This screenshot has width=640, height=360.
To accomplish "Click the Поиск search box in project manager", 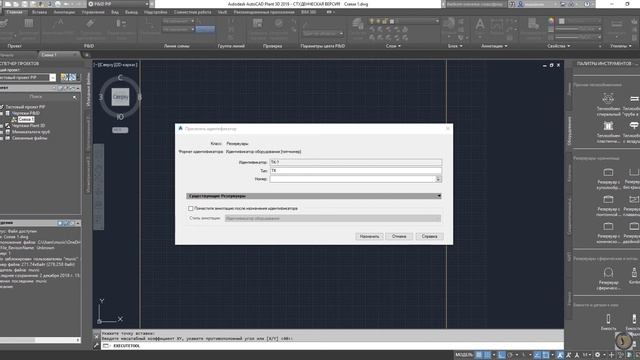I will click(39, 97).
